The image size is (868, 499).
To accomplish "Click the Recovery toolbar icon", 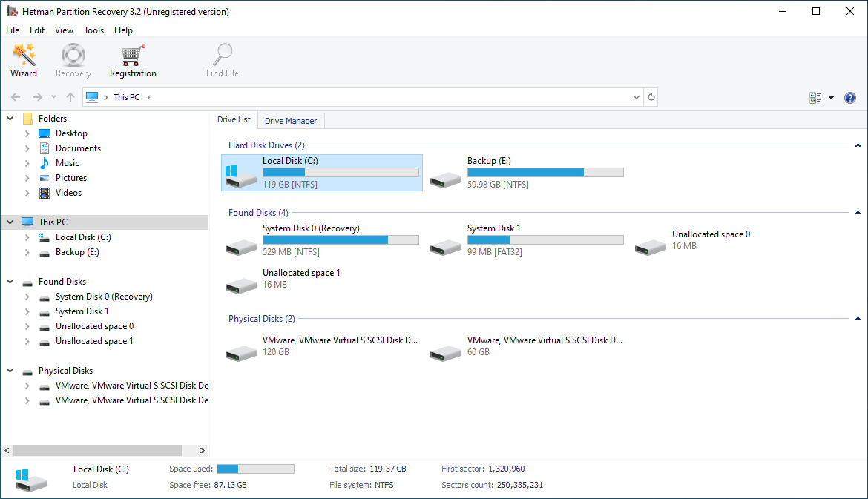I will tap(73, 61).
